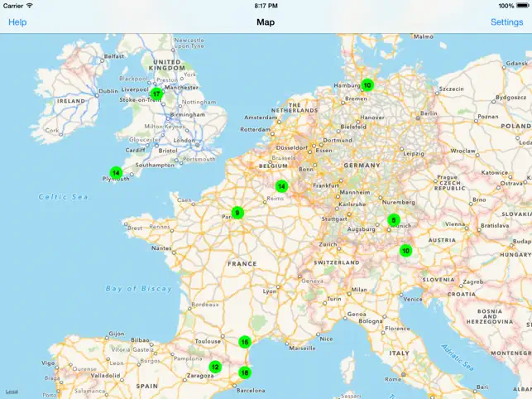
Task: Tap the Map title in header
Action: (x=266, y=22)
